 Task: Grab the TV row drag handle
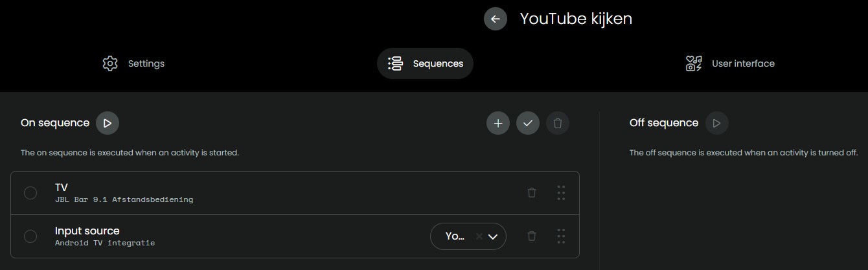pyautogui.click(x=561, y=193)
